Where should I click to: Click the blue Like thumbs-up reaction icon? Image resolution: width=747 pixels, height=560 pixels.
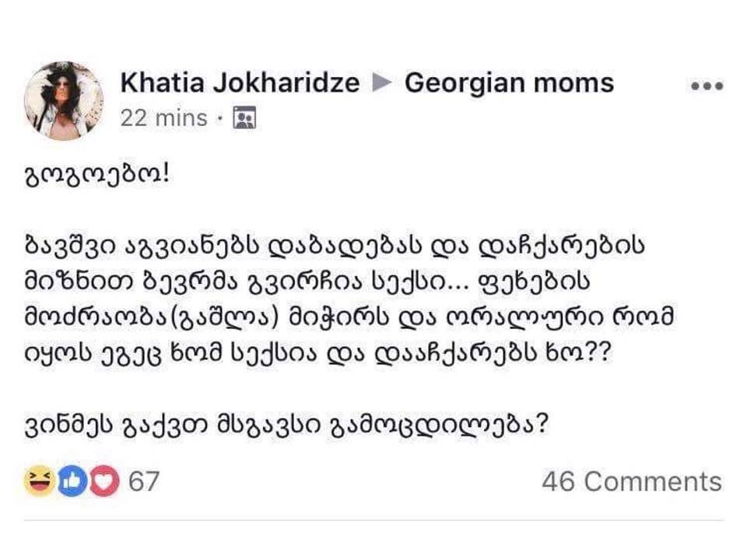68,482
